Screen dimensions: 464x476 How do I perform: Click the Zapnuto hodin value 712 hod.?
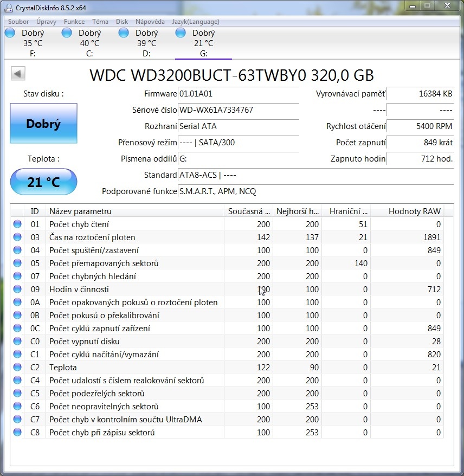tap(420, 159)
